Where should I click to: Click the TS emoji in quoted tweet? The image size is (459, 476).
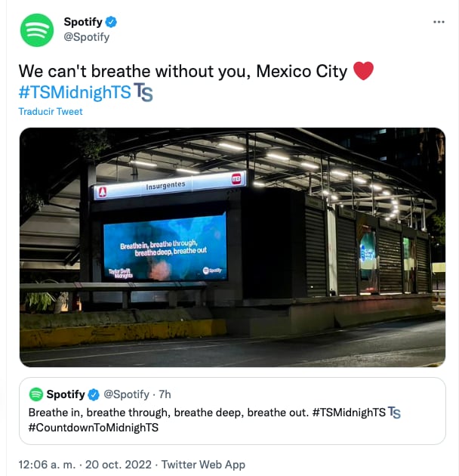coord(394,413)
